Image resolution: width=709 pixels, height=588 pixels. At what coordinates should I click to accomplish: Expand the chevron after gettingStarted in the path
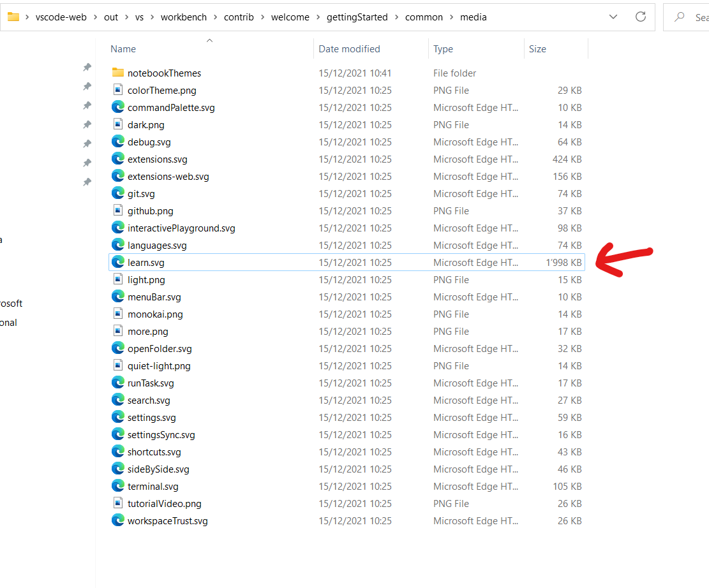(396, 17)
